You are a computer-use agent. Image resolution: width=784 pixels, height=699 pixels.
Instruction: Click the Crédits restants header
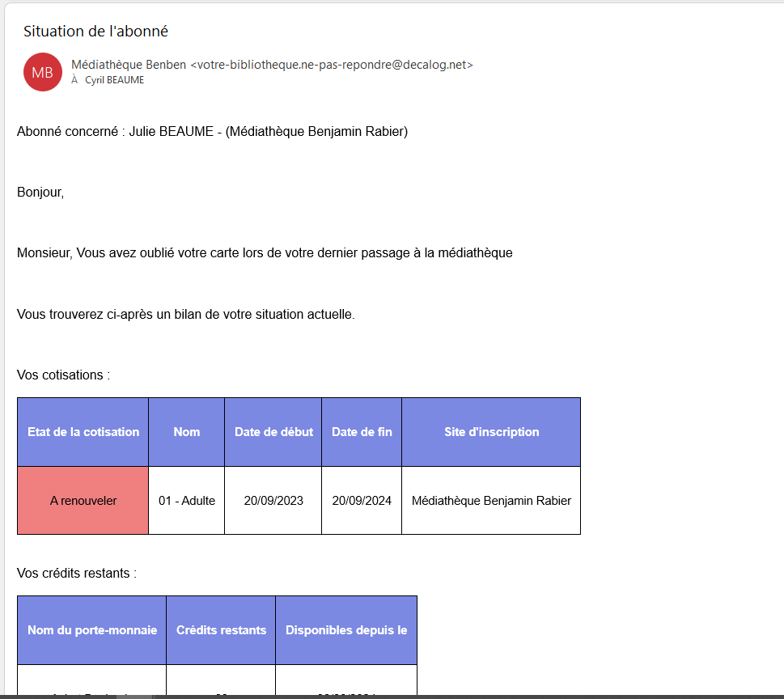(x=220, y=629)
